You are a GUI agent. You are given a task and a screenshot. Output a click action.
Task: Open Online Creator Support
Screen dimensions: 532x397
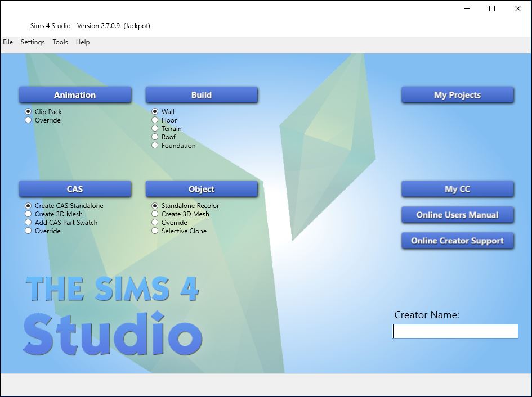click(457, 241)
